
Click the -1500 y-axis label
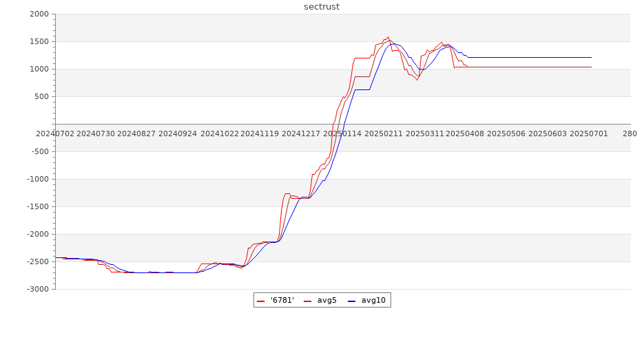37,207
